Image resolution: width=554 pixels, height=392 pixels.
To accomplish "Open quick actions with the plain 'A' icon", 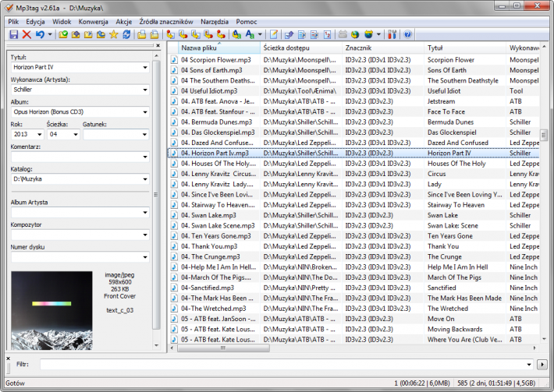I will pyautogui.click(x=250, y=34).
